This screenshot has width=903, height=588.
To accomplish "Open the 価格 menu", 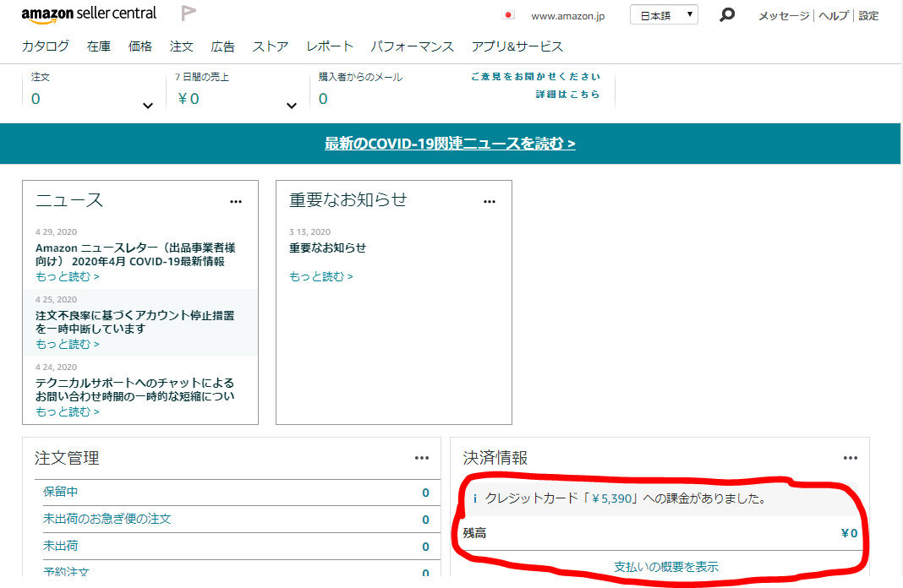I will [140, 46].
